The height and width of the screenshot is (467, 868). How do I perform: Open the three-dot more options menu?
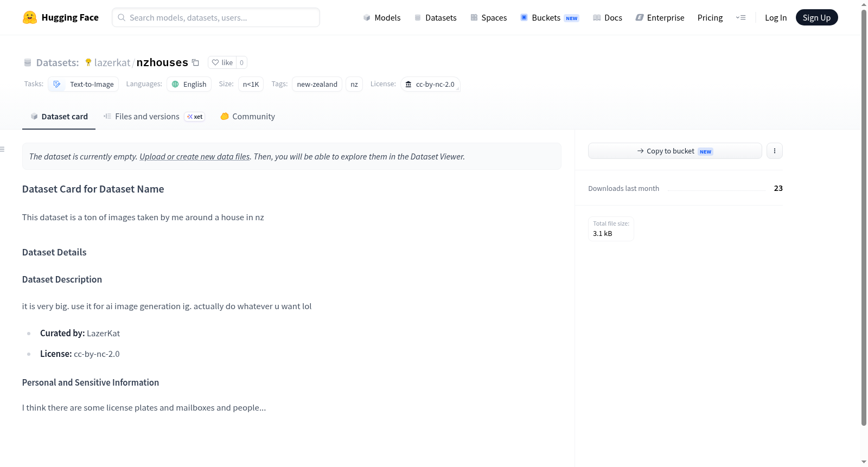[x=775, y=151]
